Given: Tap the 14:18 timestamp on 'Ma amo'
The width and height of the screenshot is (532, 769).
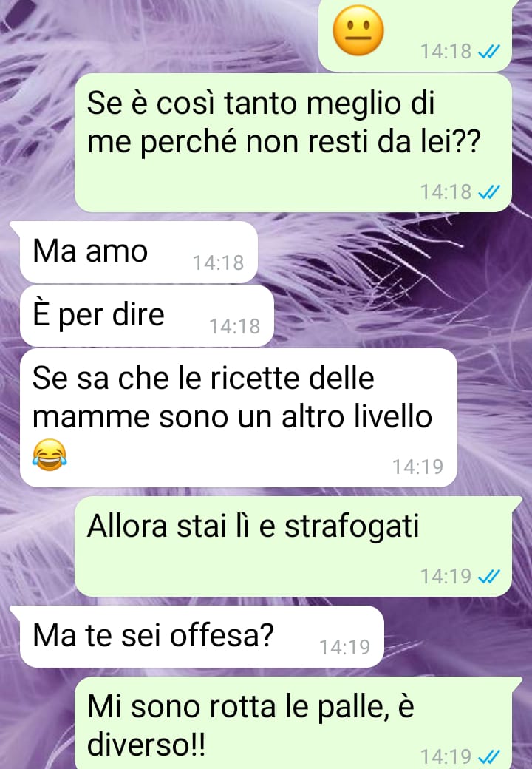Looking at the screenshot, I should coord(218,263).
